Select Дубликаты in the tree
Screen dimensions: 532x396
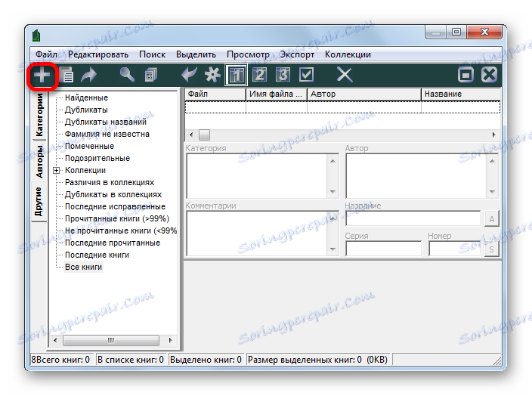(86, 110)
